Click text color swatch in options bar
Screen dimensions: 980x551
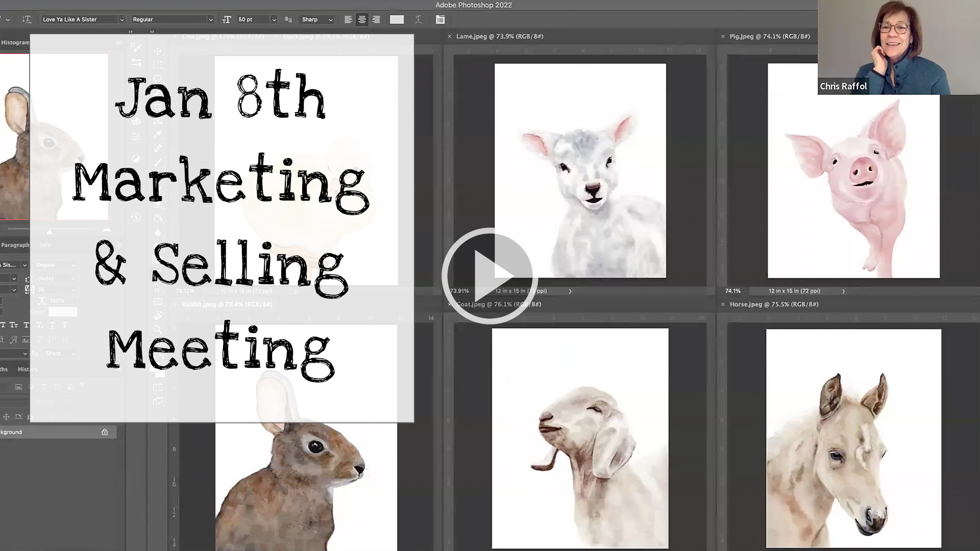point(397,19)
